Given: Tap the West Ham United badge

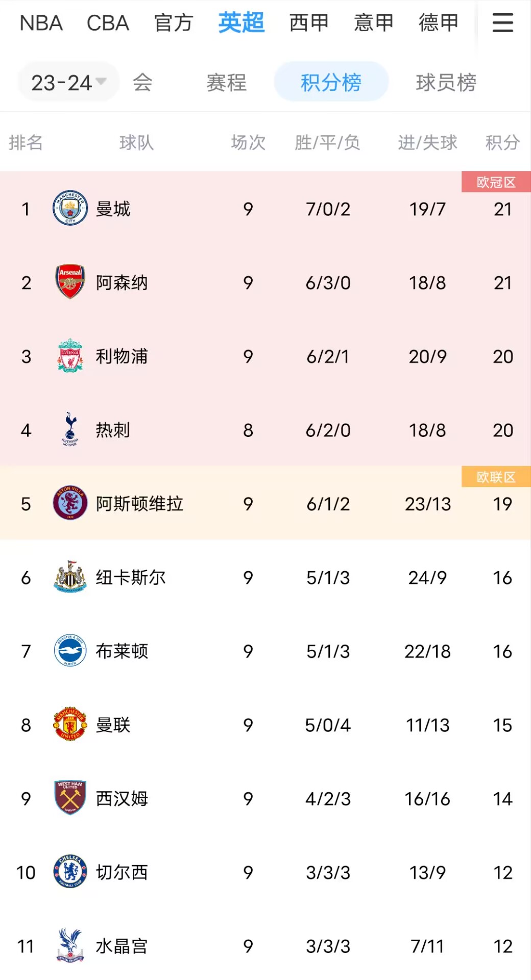Looking at the screenshot, I should tap(70, 798).
